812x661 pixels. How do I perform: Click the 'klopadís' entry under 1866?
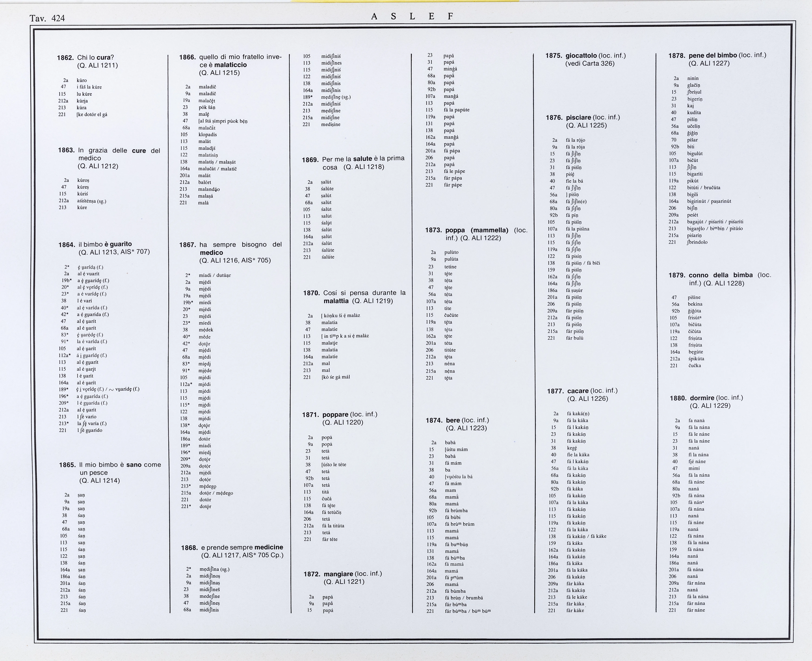click(208, 134)
